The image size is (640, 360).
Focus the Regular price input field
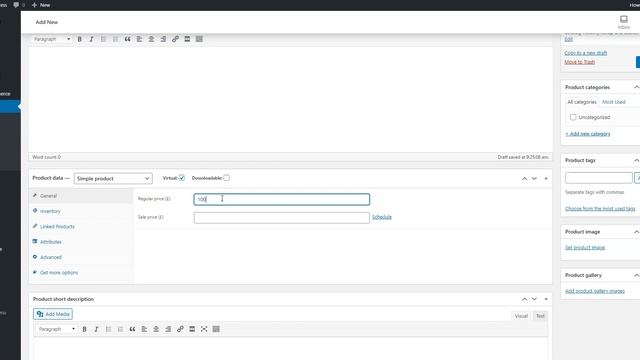[282, 199]
